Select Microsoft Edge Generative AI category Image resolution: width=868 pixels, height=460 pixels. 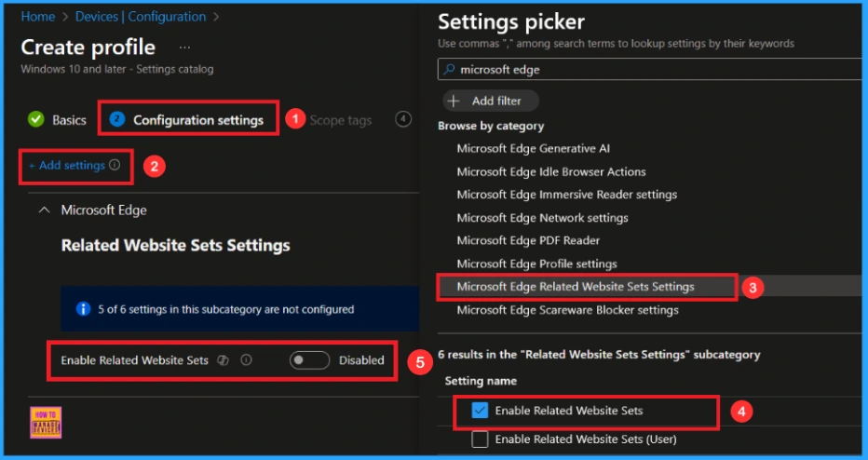pyautogui.click(x=534, y=148)
